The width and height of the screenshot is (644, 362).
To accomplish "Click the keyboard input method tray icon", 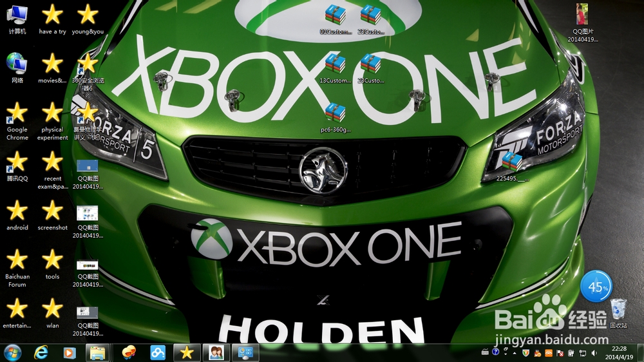I will coord(485,352).
